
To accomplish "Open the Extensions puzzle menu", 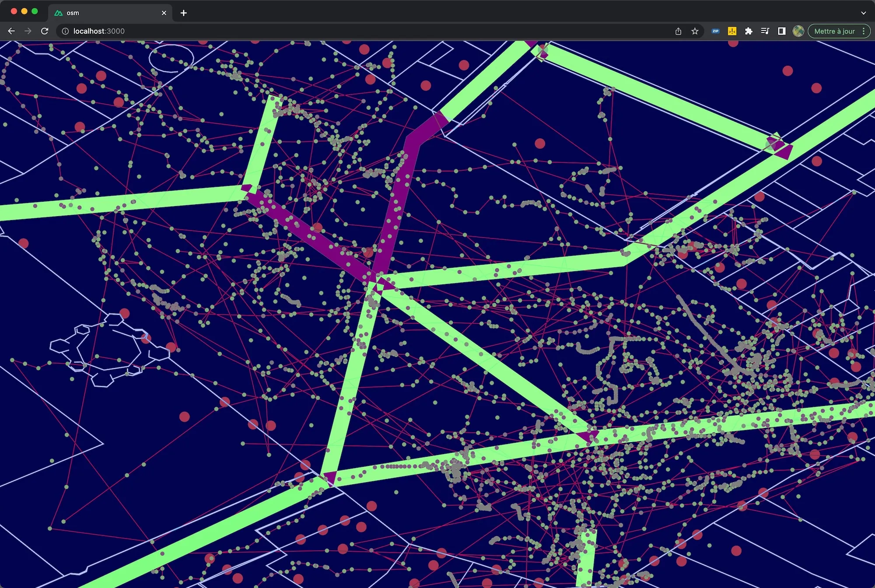I will pyautogui.click(x=749, y=31).
